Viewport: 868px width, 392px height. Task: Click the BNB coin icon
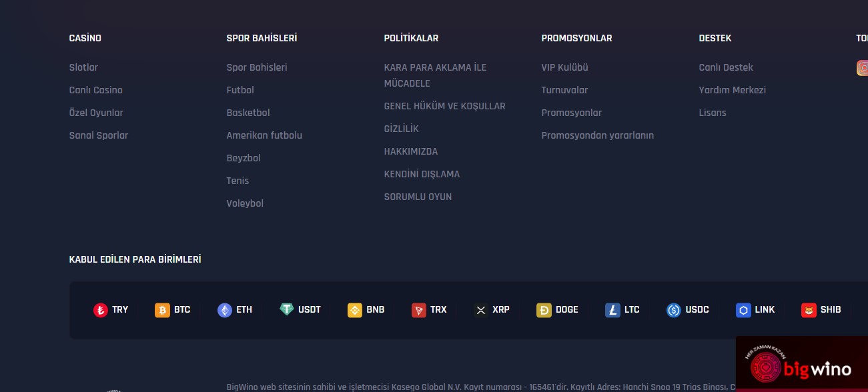point(355,310)
